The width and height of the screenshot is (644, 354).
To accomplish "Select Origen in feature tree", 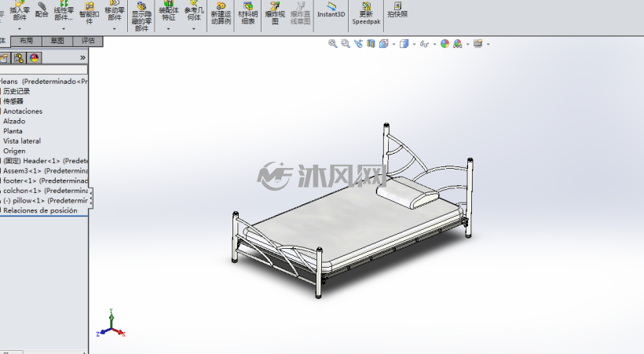I will [x=14, y=151].
